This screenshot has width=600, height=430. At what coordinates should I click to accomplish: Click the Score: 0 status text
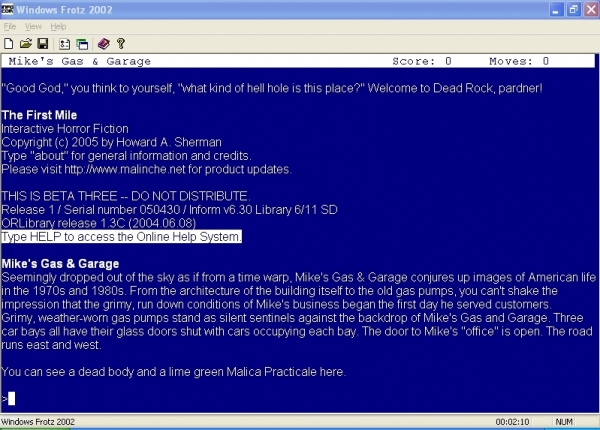click(x=422, y=61)
